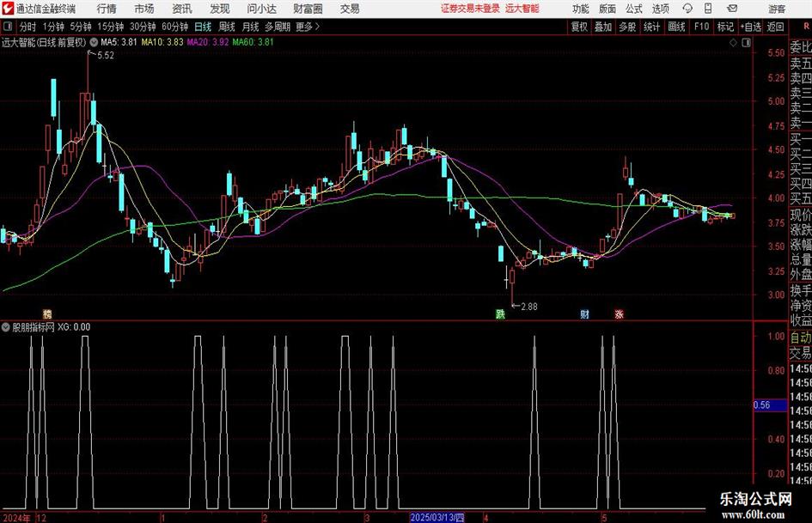Open the mail envelope icon
Screen dimensions: 812x523
coord(732,9)
